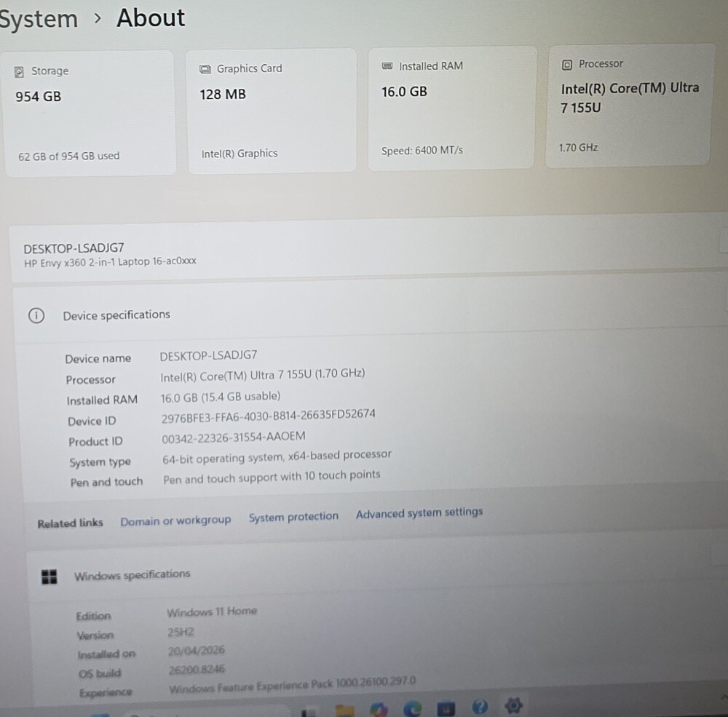The image size is (728, 717).
Task: Click the Device ID value 2976BFE3-FFA6-4030…
Action: (269, 416)
